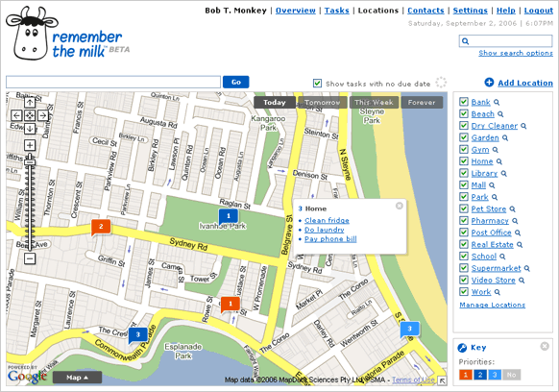Click the grey No priority key swatch

point(512,375)
